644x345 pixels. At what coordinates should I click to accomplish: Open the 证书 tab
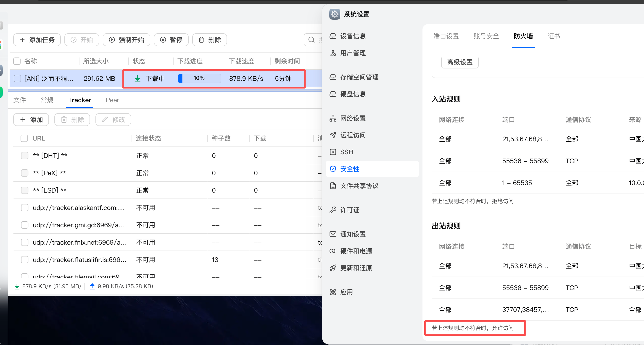coord(554,36)
